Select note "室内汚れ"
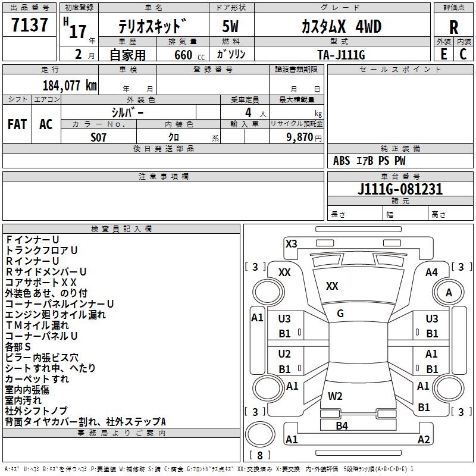 tap(23, 400)
